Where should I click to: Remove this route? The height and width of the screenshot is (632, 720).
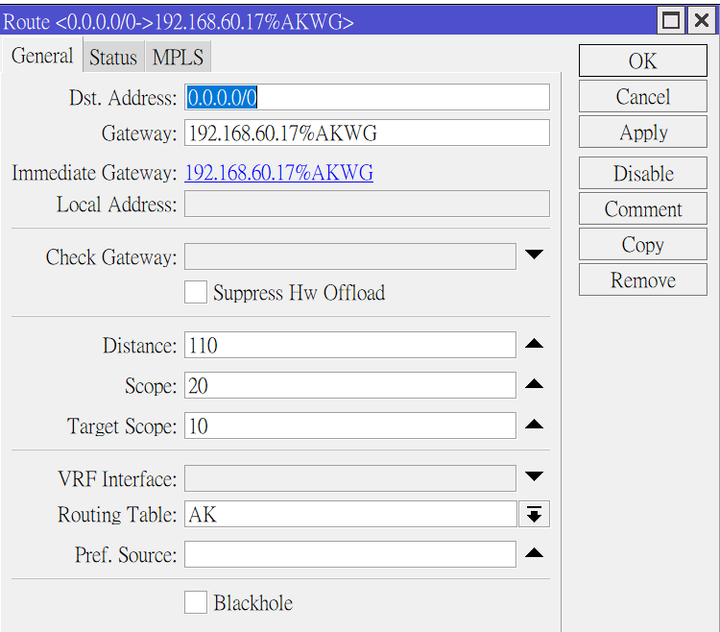pyautogui.click(x=643, y=280)
